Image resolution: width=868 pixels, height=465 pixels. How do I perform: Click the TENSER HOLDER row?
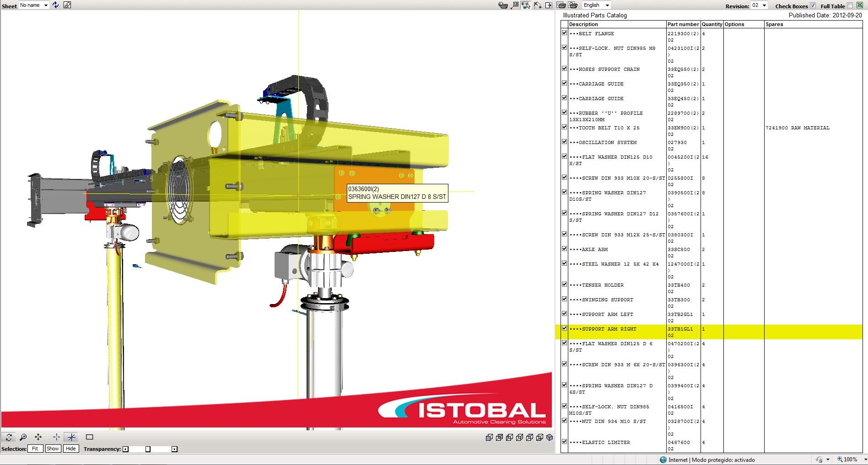712,288
